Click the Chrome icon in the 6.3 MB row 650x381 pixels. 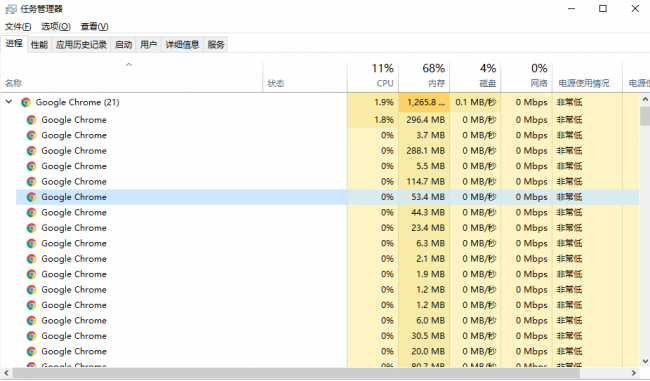click(32, 244)
